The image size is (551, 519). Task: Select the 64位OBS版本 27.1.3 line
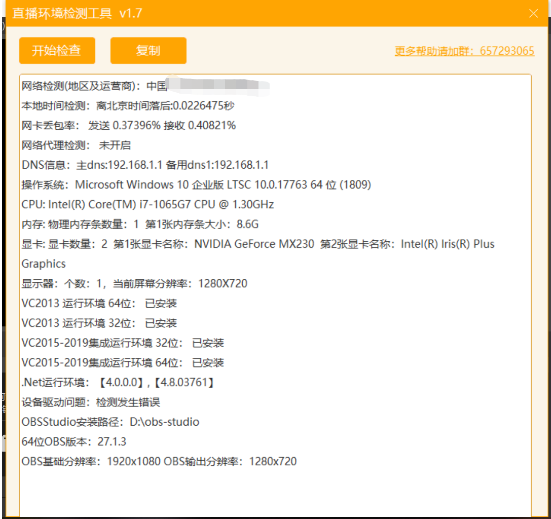(x=74, y=441)
